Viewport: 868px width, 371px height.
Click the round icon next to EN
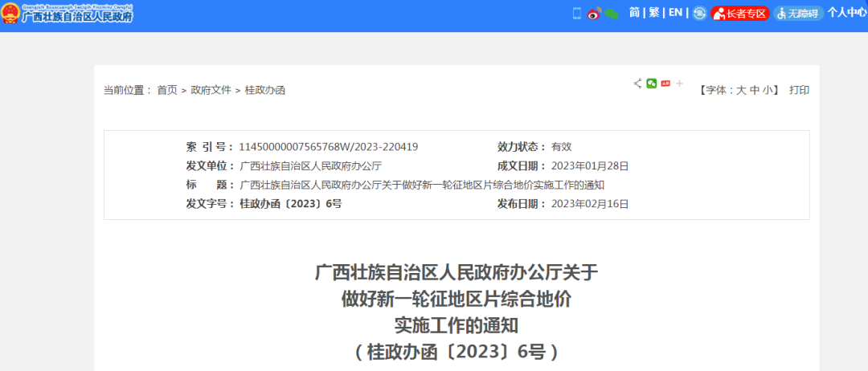tap(699, 13)
